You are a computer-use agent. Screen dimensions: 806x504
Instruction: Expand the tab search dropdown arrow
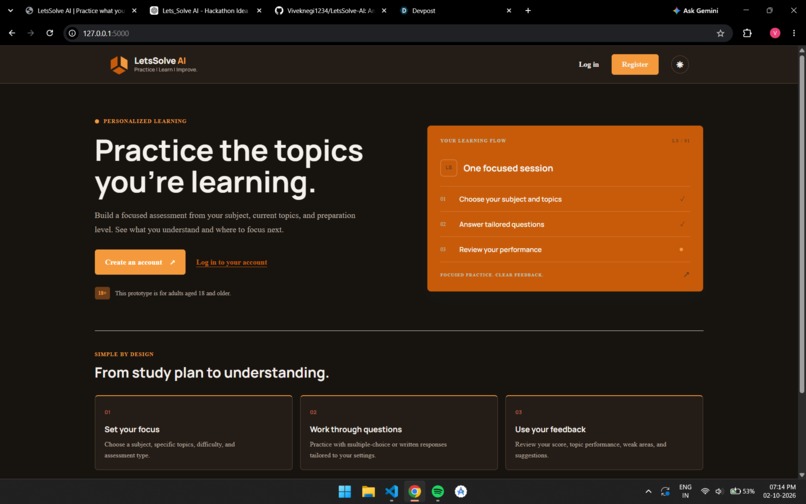click(x=10, y=10)
